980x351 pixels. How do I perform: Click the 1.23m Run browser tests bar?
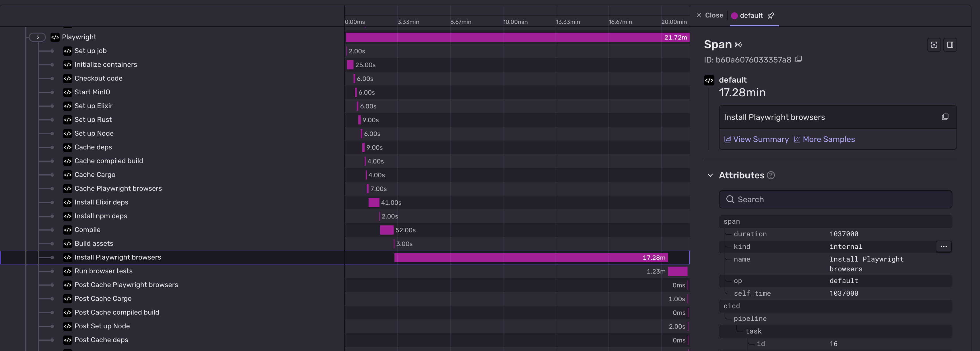point(678,271)
